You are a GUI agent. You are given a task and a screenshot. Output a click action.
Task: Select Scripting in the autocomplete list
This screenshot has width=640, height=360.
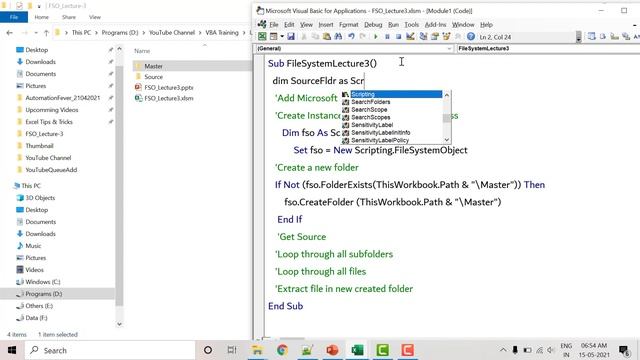pyautogui.click(x=396, y=94)
